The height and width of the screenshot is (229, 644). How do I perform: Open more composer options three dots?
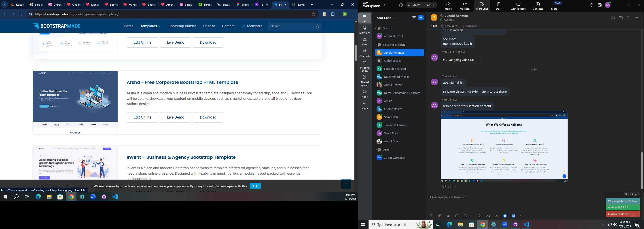point(522,216)
